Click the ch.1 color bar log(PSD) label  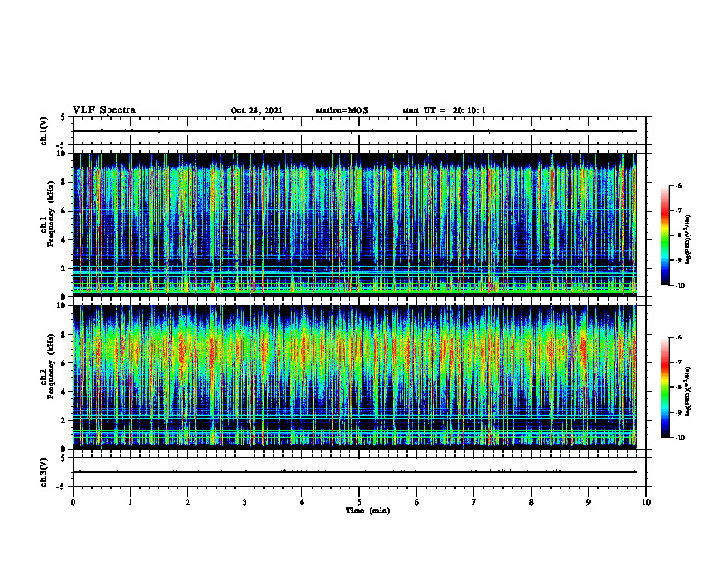pyautogui.click(x=688, y=240)
